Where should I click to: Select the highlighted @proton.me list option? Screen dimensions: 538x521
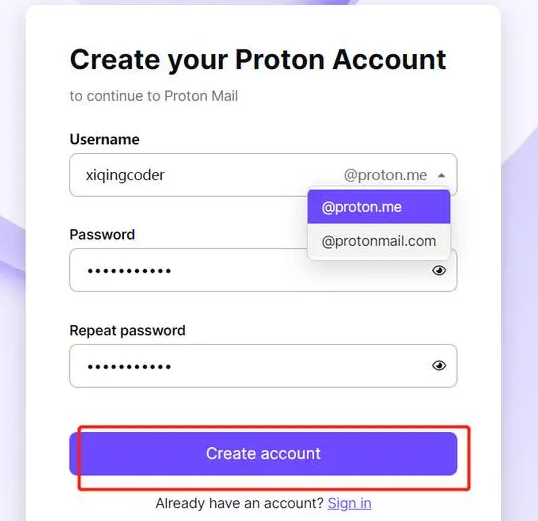click(379, 207)
